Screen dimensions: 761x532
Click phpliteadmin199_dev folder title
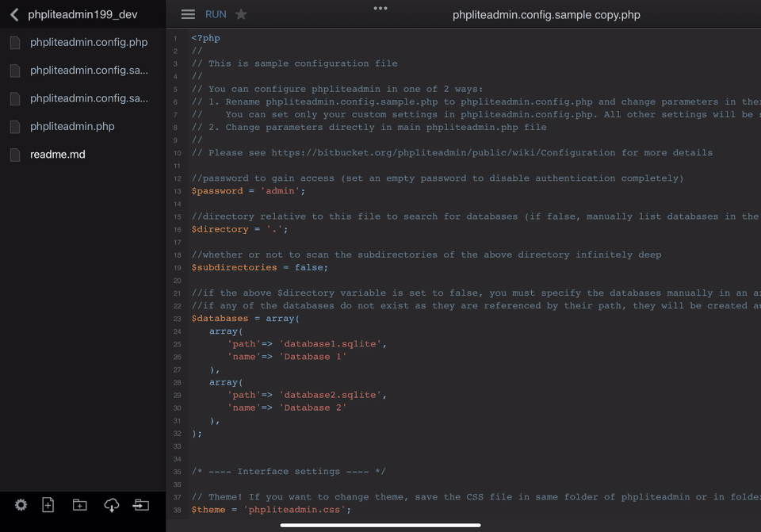[x=82, y=14]
